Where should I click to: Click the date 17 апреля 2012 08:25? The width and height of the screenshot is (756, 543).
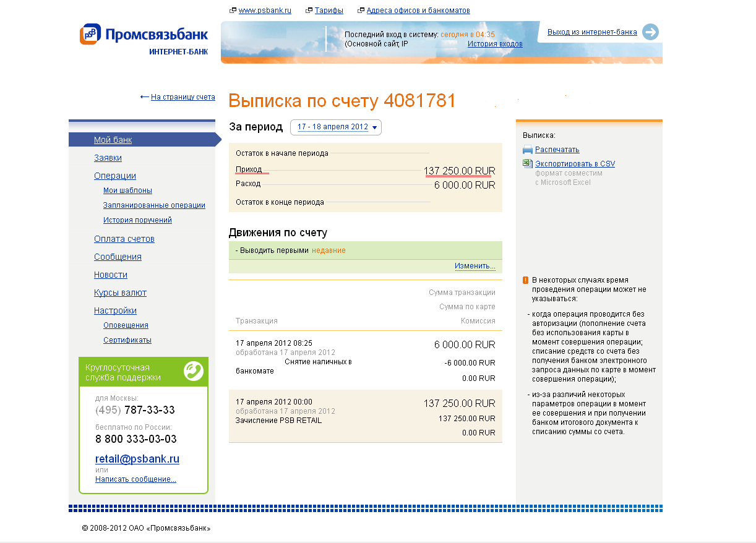[274, 343]
